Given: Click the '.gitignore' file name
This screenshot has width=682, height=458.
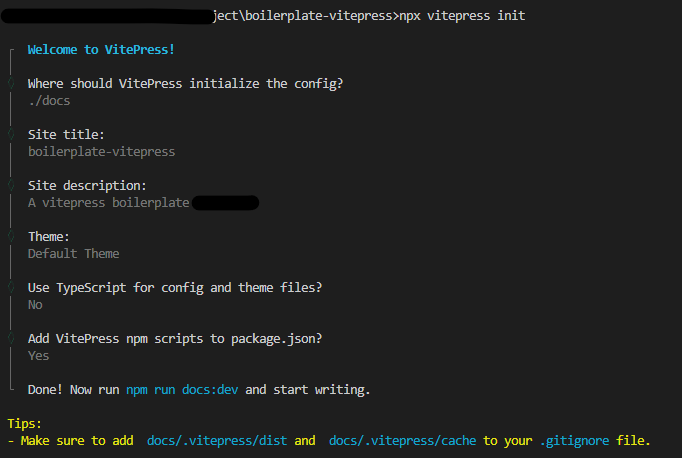Looking at the screenshot, I should [x=574, y=441].
